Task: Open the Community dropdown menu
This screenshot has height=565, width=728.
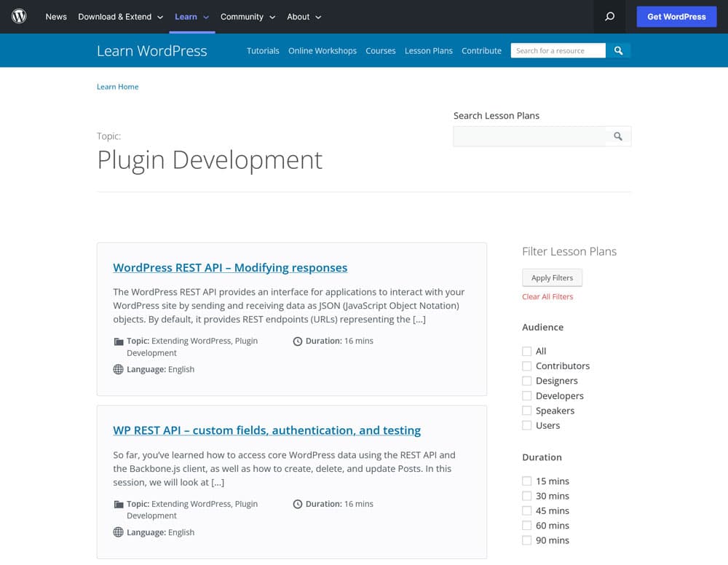Action: (247, 17)
